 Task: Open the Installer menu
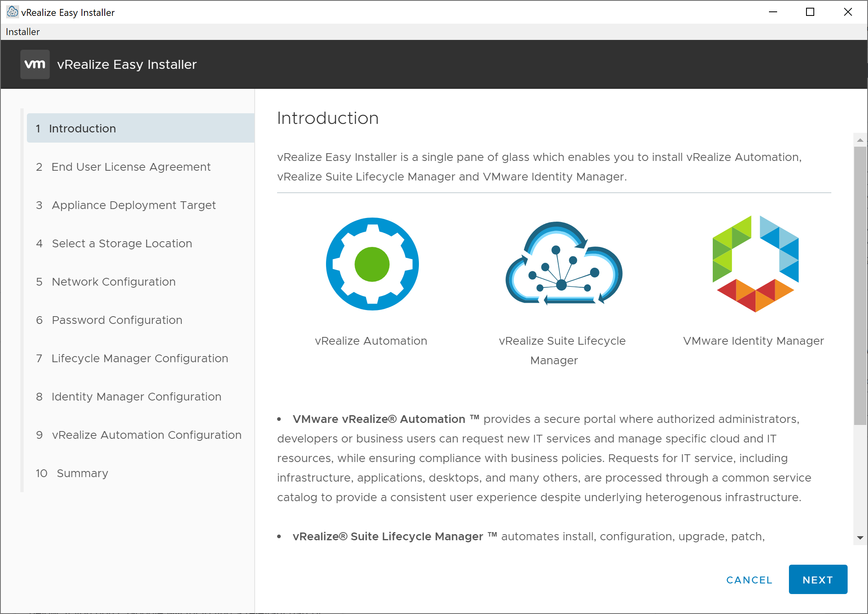[x=23, y=32]
